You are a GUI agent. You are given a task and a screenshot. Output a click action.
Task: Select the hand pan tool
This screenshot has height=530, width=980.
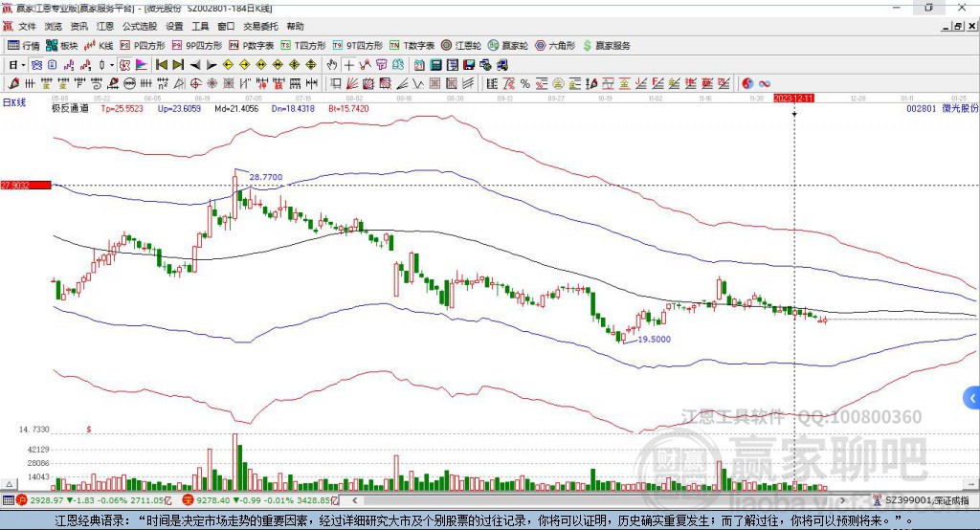click(332, 65)
